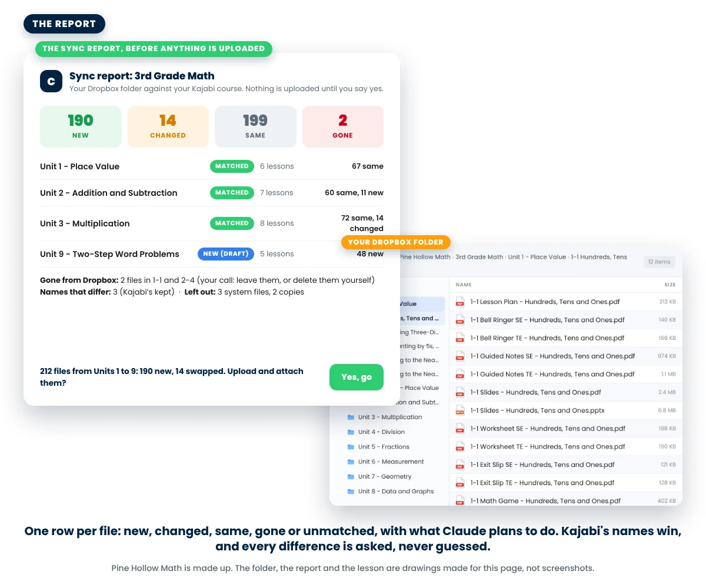Click PDF icon for 1-1 Worksheet SE
This screenshot has height=588, width=706.
460,429
